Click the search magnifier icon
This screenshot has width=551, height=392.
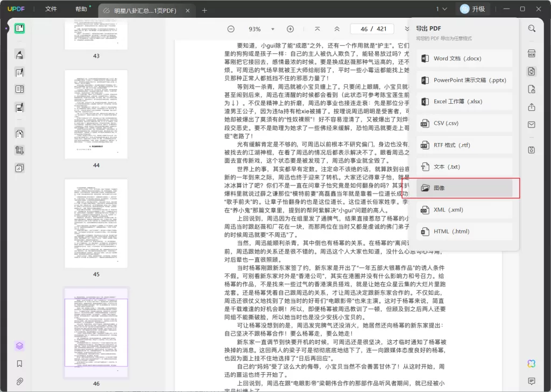tap(532, 28)
